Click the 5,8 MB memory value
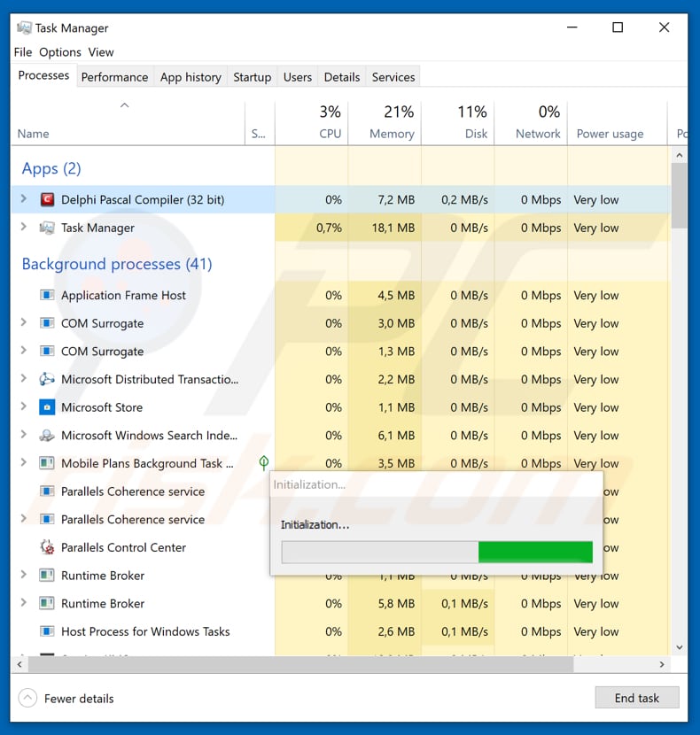This screenshot has height=735, width=700. (x=396, y=603)
